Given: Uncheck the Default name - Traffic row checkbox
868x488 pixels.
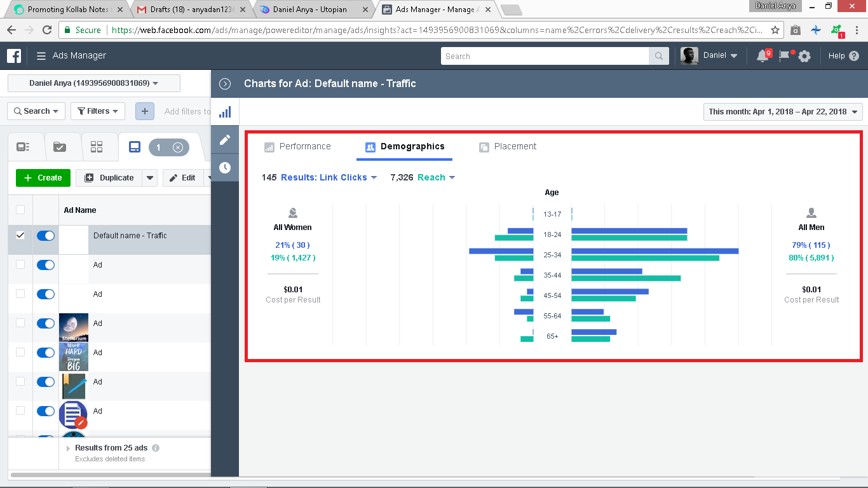Looking at the screenshot, I should 20,235.
